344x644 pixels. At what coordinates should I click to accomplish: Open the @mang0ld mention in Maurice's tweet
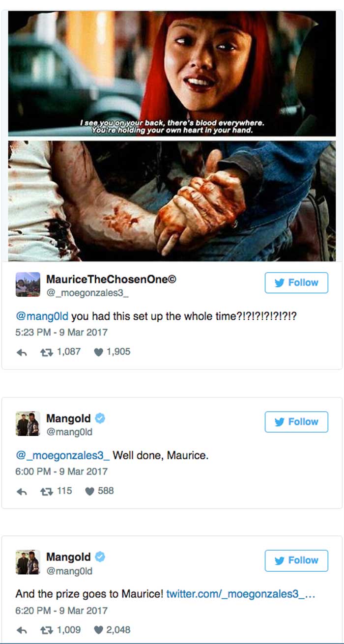tap(42, 316)
